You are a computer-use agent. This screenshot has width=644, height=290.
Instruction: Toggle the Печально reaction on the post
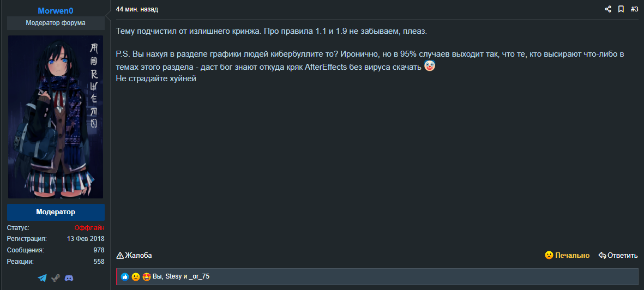[x=567, y=255]
